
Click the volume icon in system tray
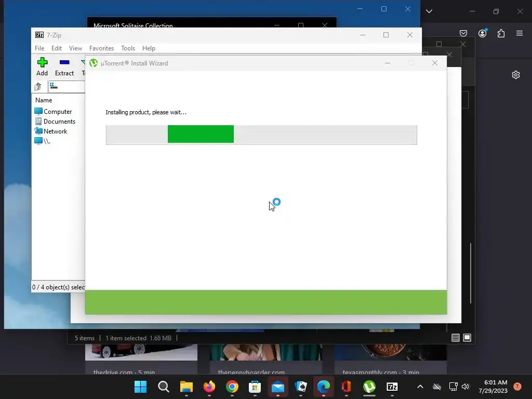[465, 387]
